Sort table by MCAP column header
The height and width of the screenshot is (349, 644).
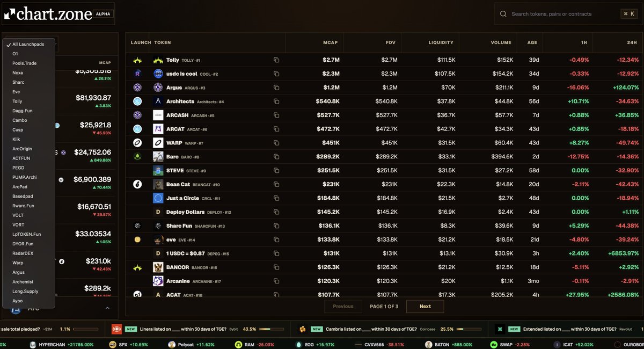[330, 42]
